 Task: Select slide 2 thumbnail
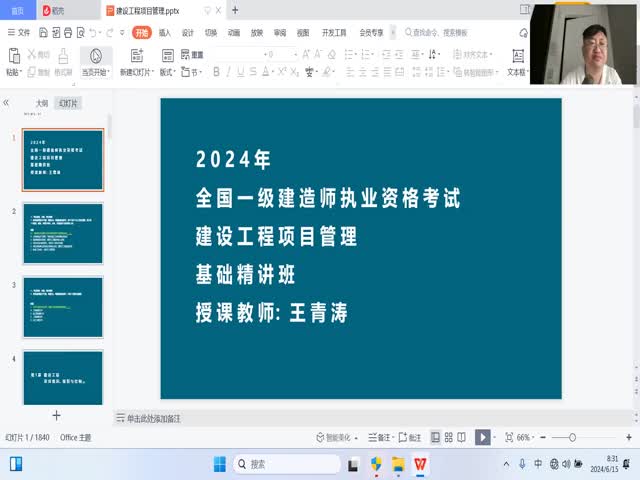click(63, 233)
